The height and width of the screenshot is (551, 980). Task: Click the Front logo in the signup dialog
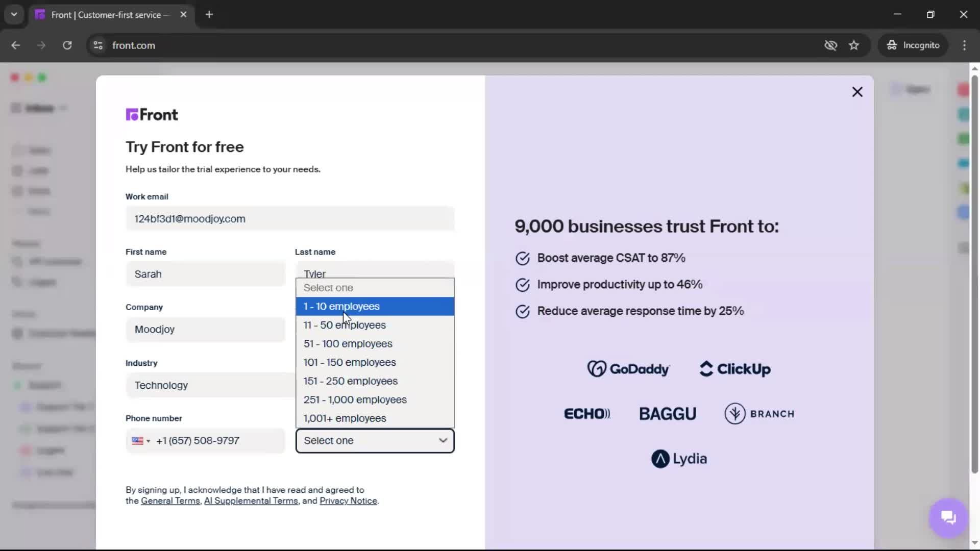[152, 114]
